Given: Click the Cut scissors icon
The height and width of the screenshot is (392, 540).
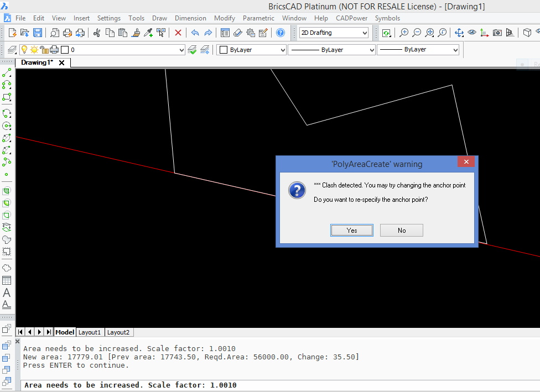Looking at the screenshot, I should click(x=97, y=33).
